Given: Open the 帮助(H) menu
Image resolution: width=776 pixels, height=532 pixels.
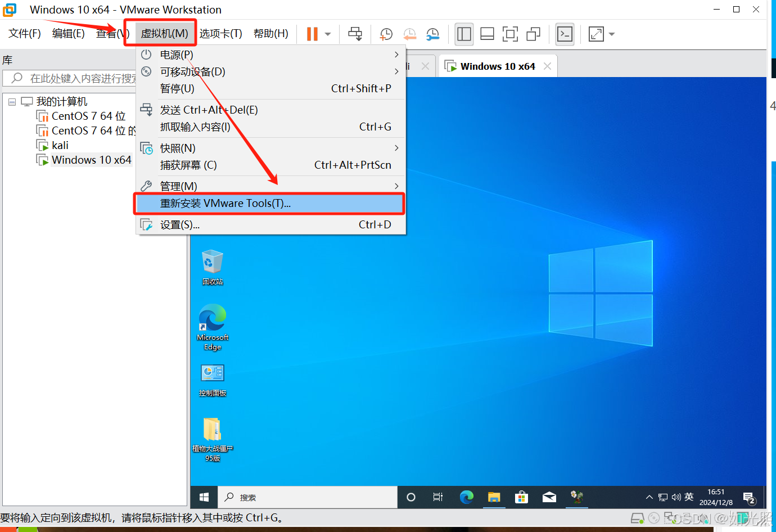Looking at the screenshot, I should 271,34.
